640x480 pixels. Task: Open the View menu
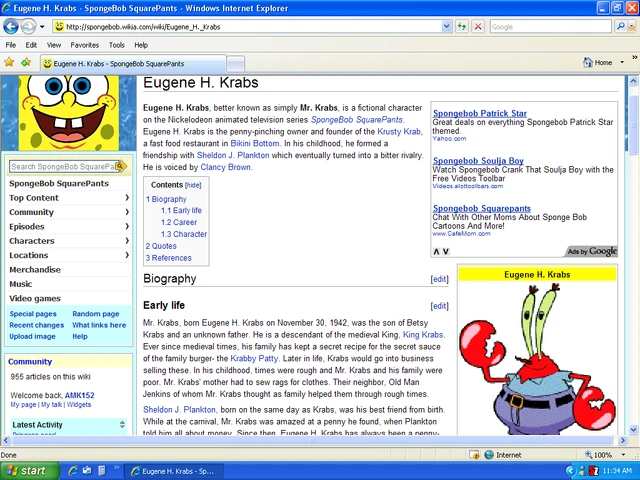tap(53, 45)
